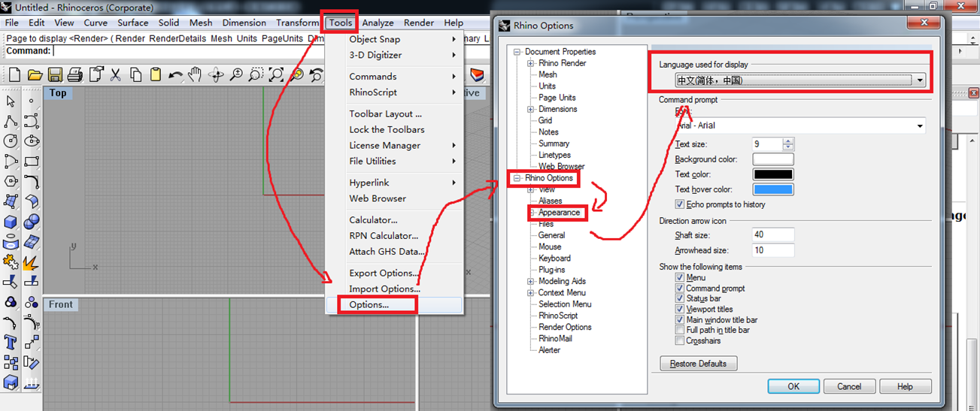Screen dimensions: 980x411
Task: Open the Surface menu
Action: coord(133,23)
